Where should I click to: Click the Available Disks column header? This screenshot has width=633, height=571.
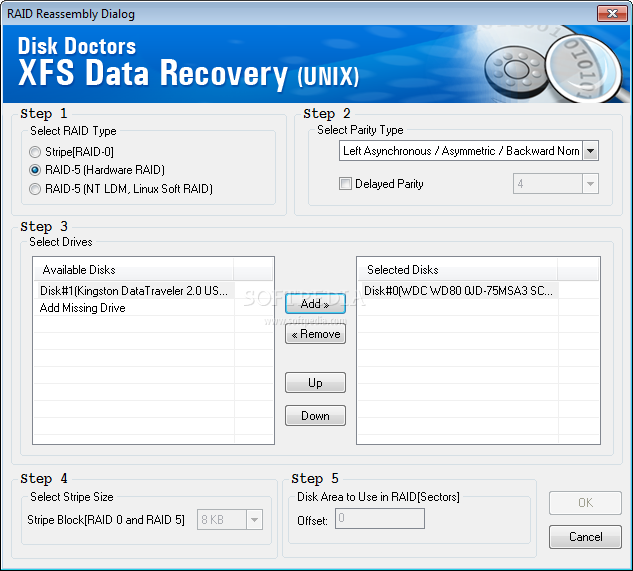134,270
